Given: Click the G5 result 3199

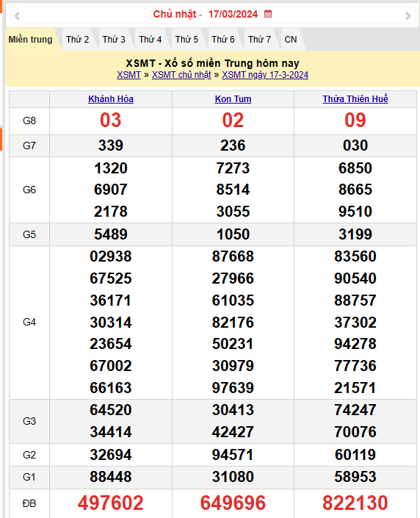Looking at the screenshot, I should (355, 234).
